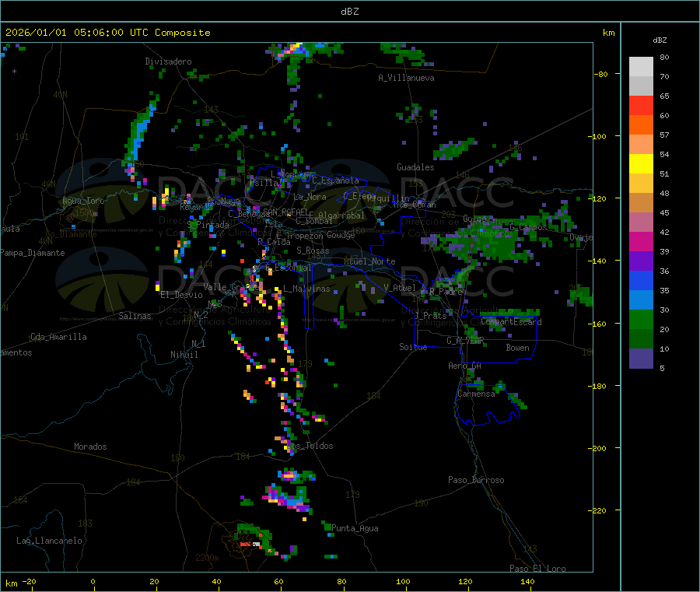Click the gray 65–70 dBZ legend swatch

tap(641, 86)
